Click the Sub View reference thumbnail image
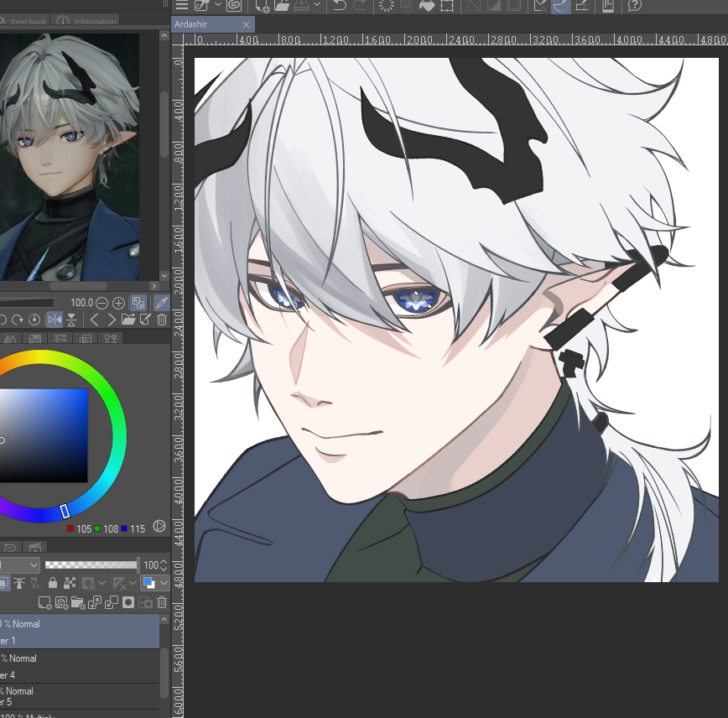 (70, 156)
